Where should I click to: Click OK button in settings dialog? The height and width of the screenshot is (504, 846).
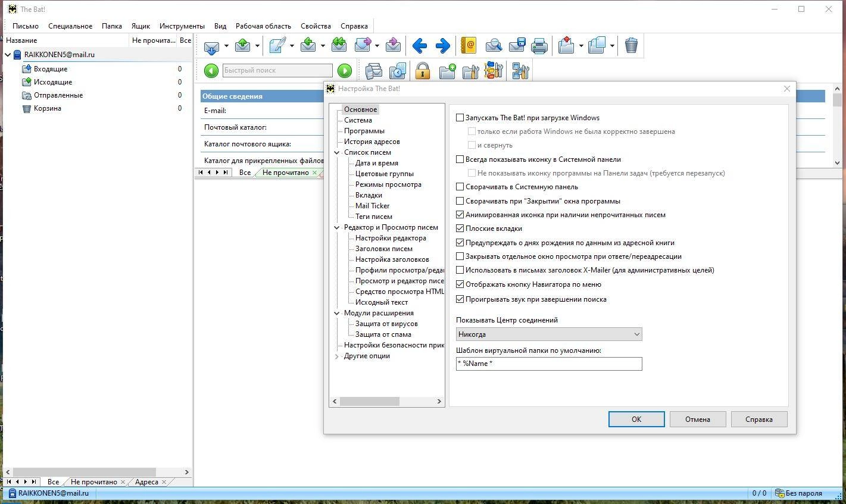pyautogui.click(x=636, y=420)
